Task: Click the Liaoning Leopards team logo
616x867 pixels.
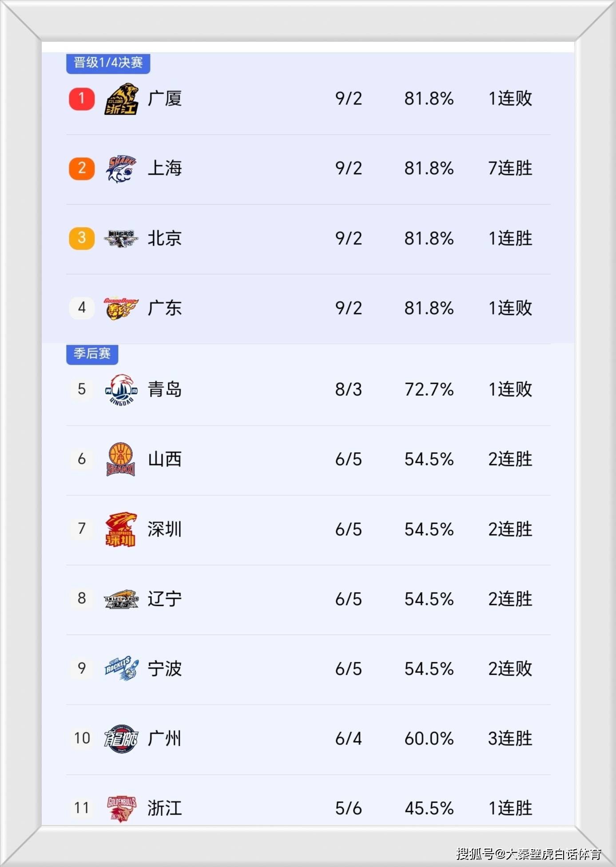Action: [121, 599]
